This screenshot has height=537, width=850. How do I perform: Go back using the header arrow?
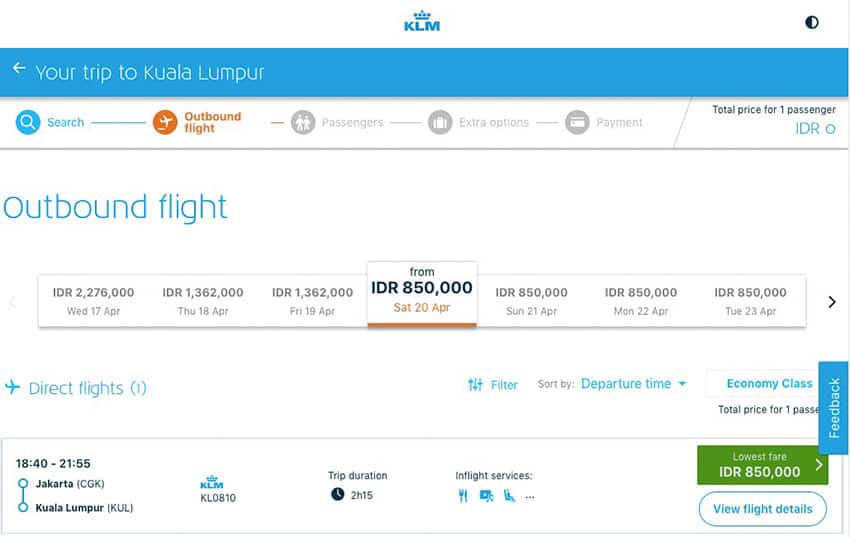(19, 68)
